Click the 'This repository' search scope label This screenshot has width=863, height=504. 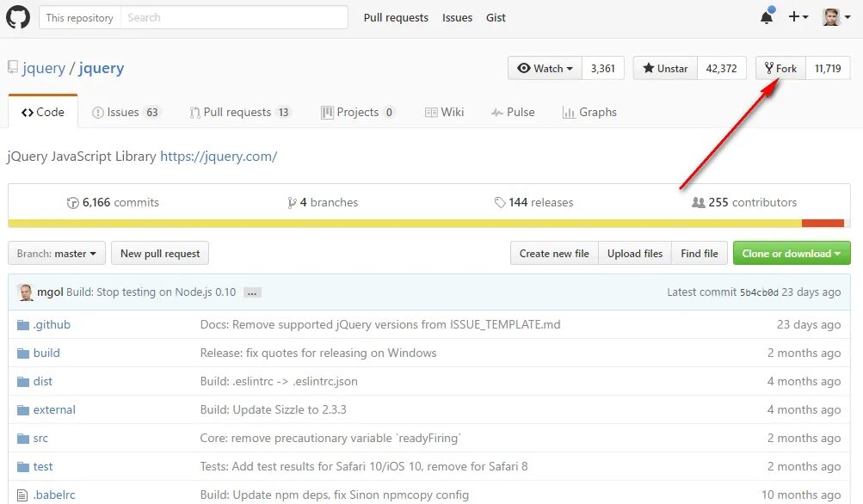[x=80, y=17]
